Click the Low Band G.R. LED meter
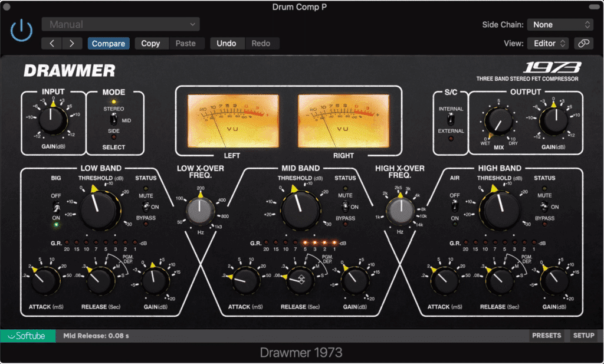Image resolution: width=604 pixels, height=364 pixels. [x=101, y=243]
